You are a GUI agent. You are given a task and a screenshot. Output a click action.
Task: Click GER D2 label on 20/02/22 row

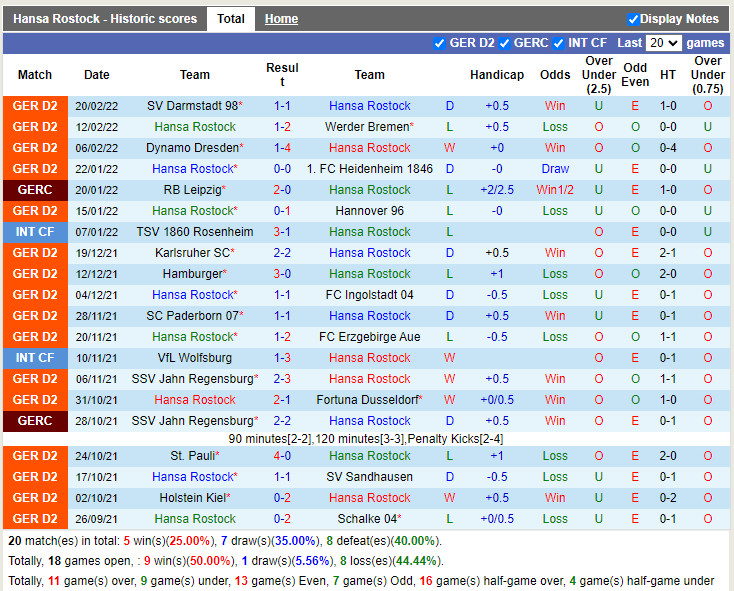tap(35, 106)
